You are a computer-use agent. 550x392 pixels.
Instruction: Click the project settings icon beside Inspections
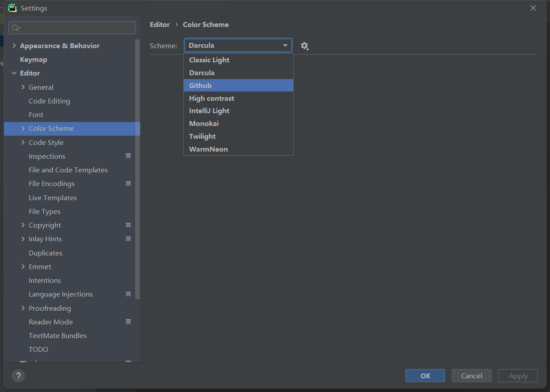[128, 156]
